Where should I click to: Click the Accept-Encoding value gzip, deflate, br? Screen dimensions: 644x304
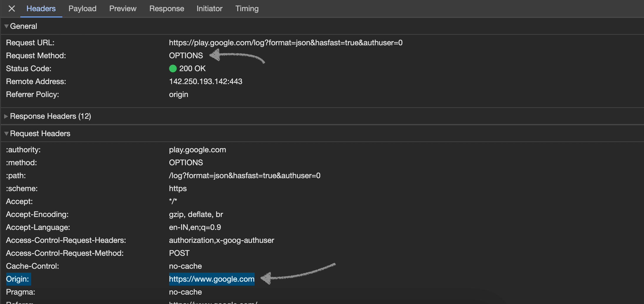[196, 214]
